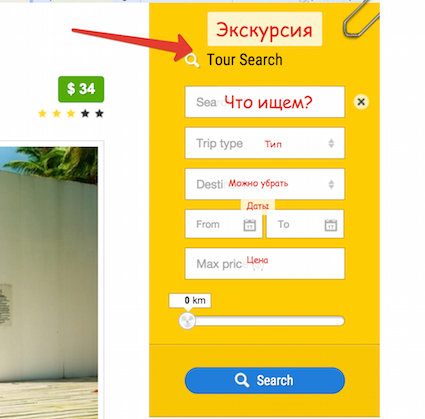Open the From date calendar icon
Image resolution: width=425 pixels, height=419 pixels.
pos(249,225)
